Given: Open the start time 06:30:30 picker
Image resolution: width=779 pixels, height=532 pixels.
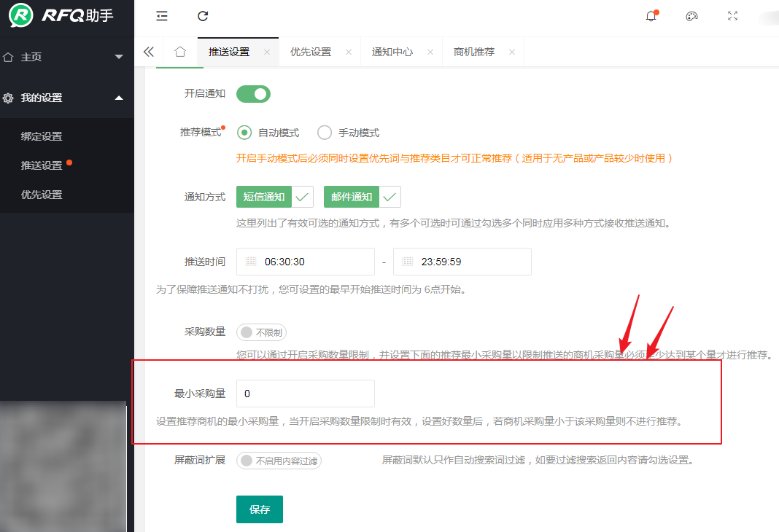Looking at the screenshot, I should pyautogui.click(x=309, y=262).
